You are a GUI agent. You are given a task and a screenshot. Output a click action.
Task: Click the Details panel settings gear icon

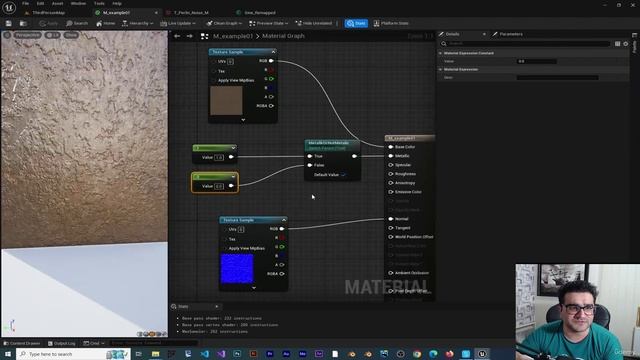(626, 44)
